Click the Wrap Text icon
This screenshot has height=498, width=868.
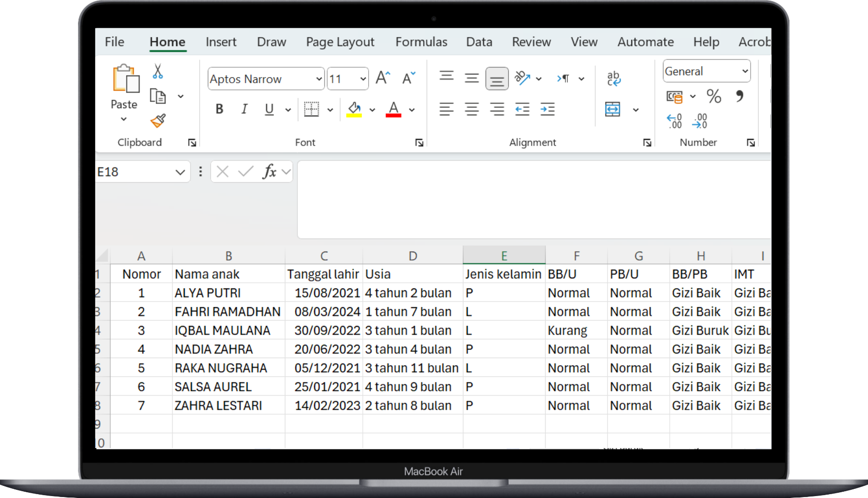point(613,78)
